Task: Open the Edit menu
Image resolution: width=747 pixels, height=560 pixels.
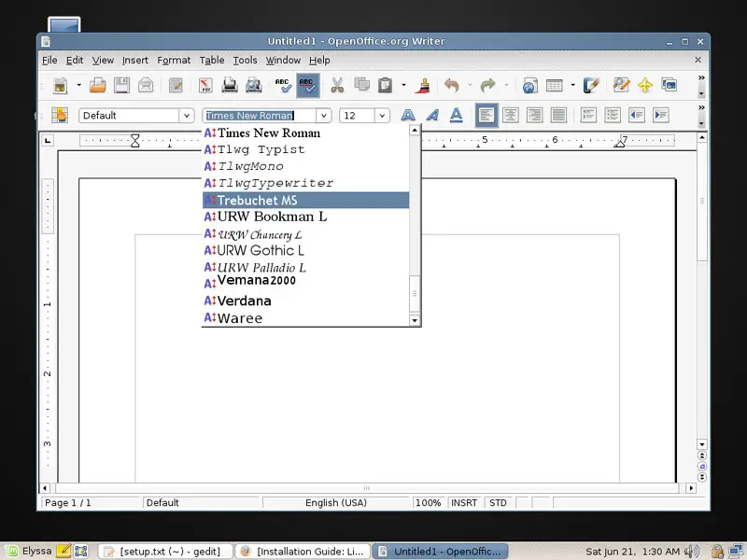Action: click(x=75, y=60)
